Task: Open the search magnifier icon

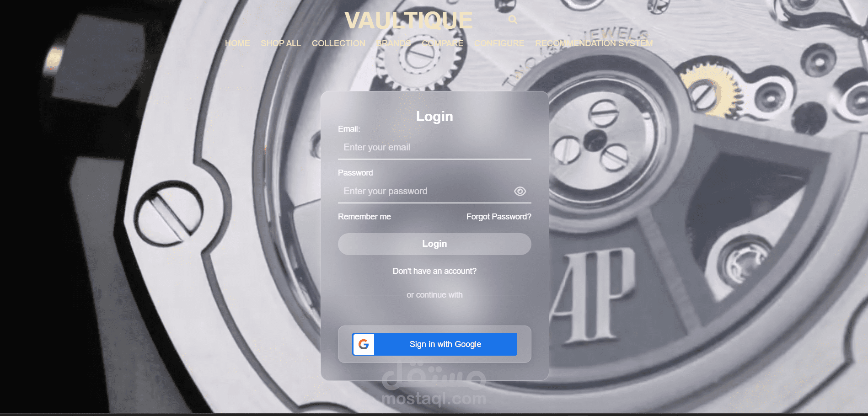Action: (513, 20)
